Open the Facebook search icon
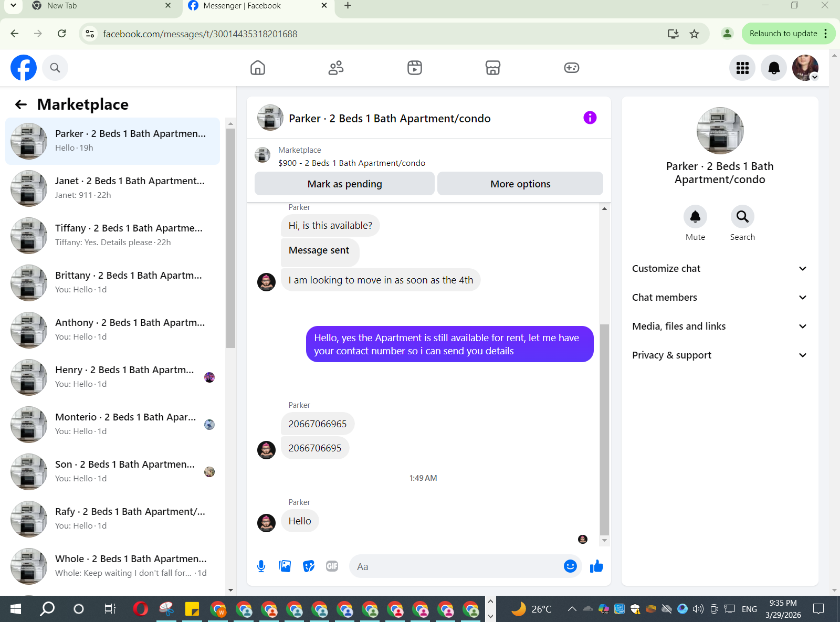Screen dimensions: 840x622 click(55, 68)
